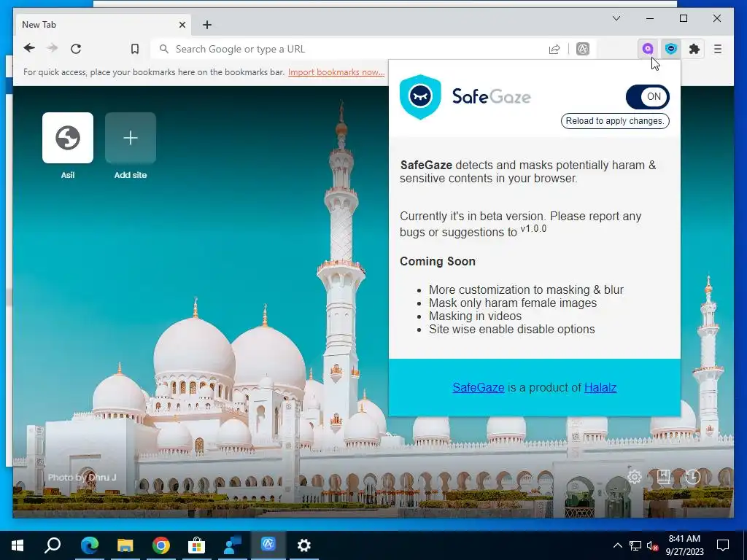Click the forward navigation arrow
747x560 pixels.
(x=53, y=48)
